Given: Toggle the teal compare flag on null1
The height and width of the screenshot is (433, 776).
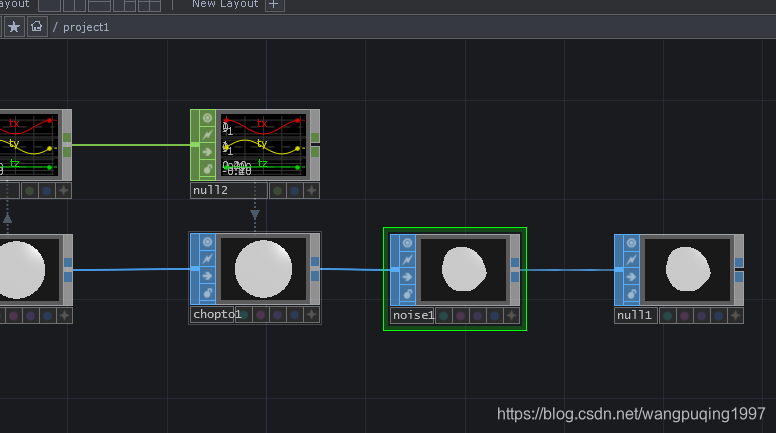Looking at the screenshot, I should point(668,315).
